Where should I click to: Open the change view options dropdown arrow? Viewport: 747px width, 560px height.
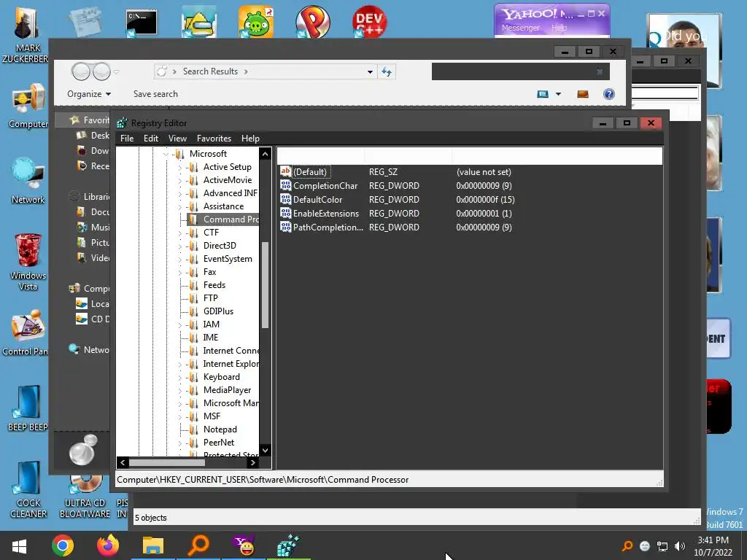point(558,94)
